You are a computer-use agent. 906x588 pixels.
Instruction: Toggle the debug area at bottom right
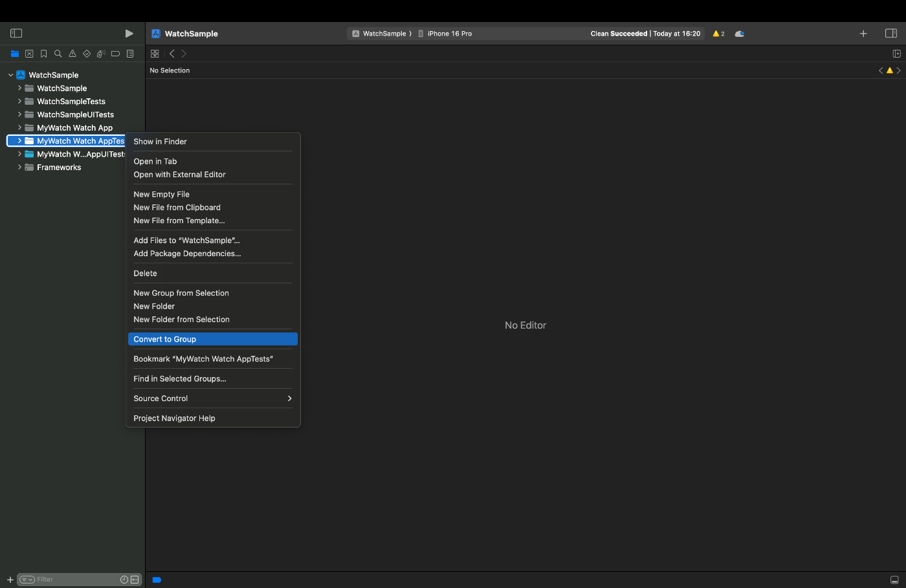(894, 580)
